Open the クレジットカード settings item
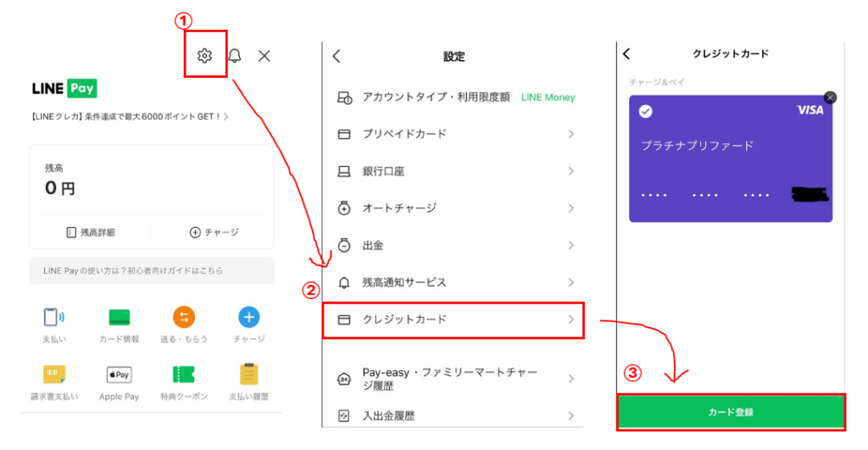 [453, 320]
